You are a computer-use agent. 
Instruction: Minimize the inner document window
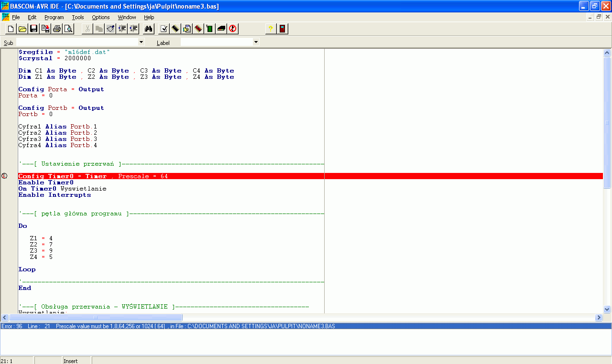(591, 17)
